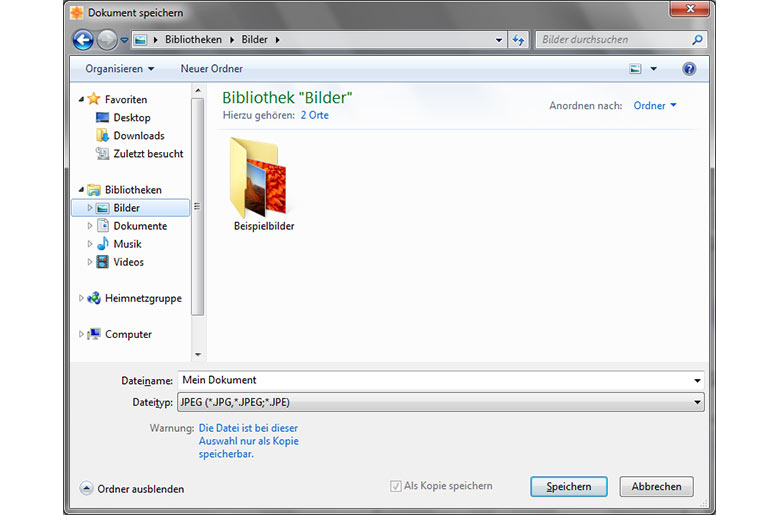Open the Dateiname dropdown arrow
This screenshot has width=780, height=515.
697,381
